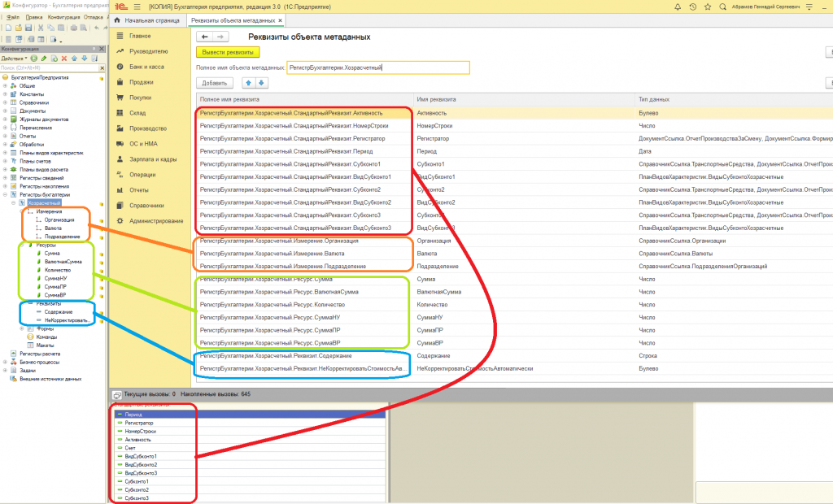Open the 1C hamburger main menu
Image resolution: width=833 pixels, height=504 pixels.
(x=137, y=7)
